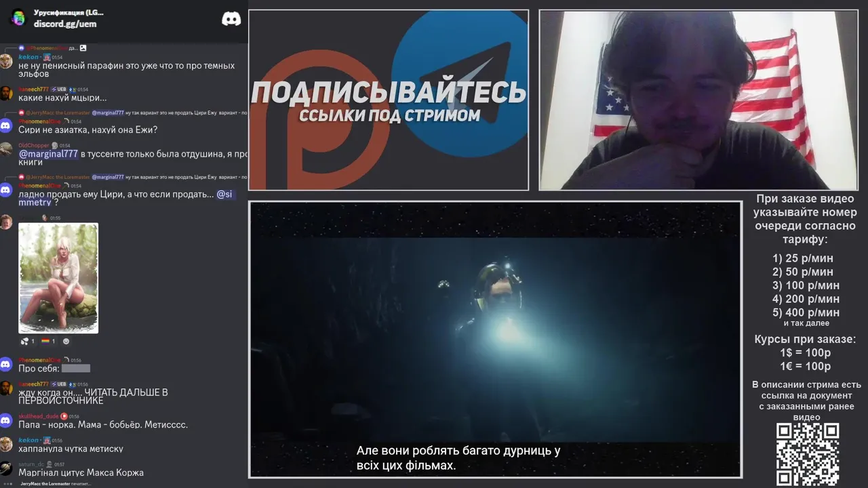Image resolution: width=868 pixels, height=488 pixels.
Task: Click message 'какие нахуй мцыри...'
Action: pos(62,98)
